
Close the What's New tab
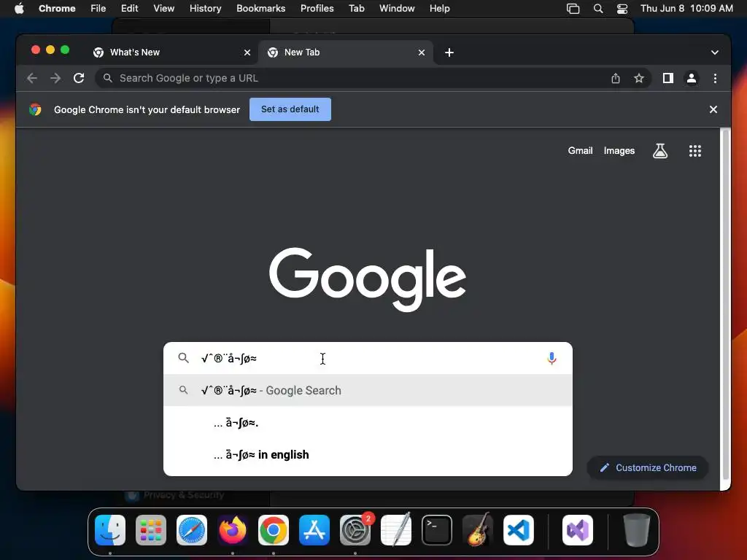click(x=247, y=52)
